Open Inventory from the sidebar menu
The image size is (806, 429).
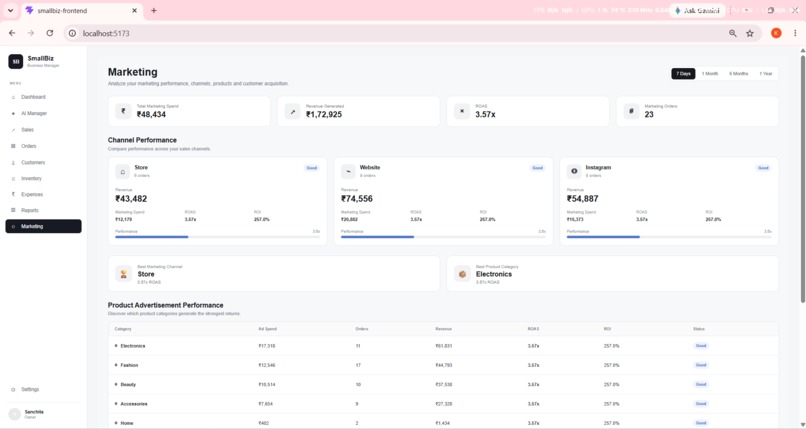43,179
